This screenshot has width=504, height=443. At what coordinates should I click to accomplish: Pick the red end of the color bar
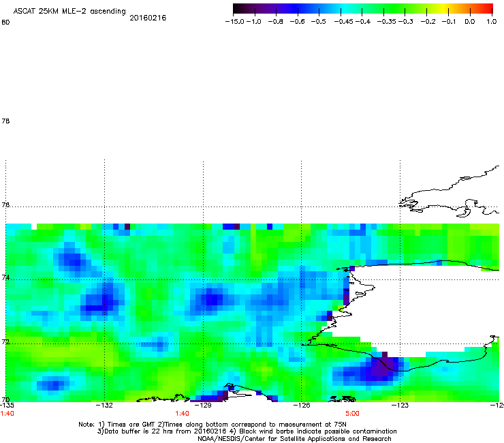pos(488,9)
